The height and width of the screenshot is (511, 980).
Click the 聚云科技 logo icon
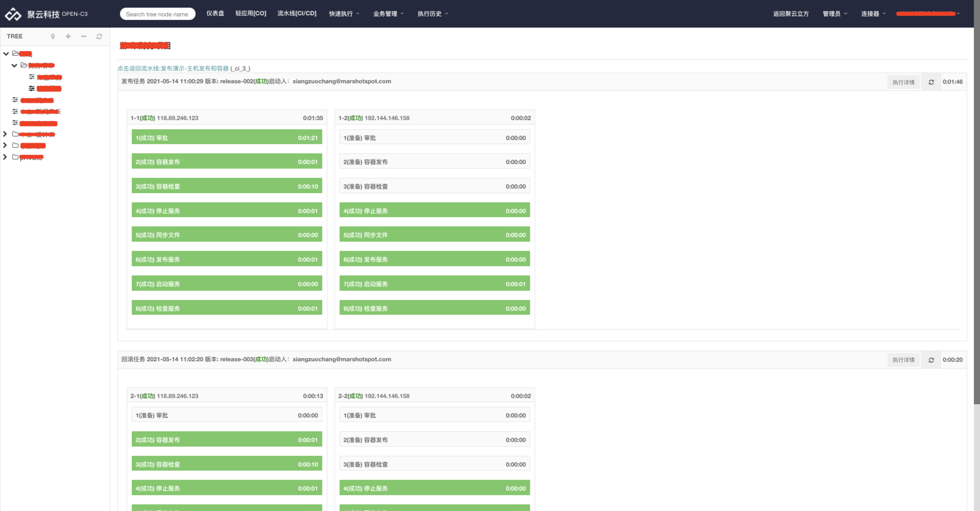(x=13, y=14)
